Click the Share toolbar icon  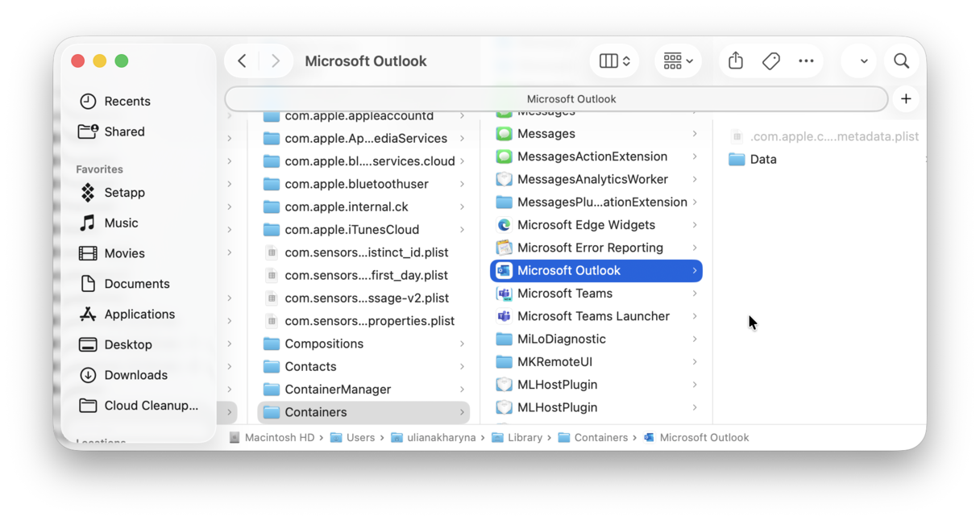point(735,61)
